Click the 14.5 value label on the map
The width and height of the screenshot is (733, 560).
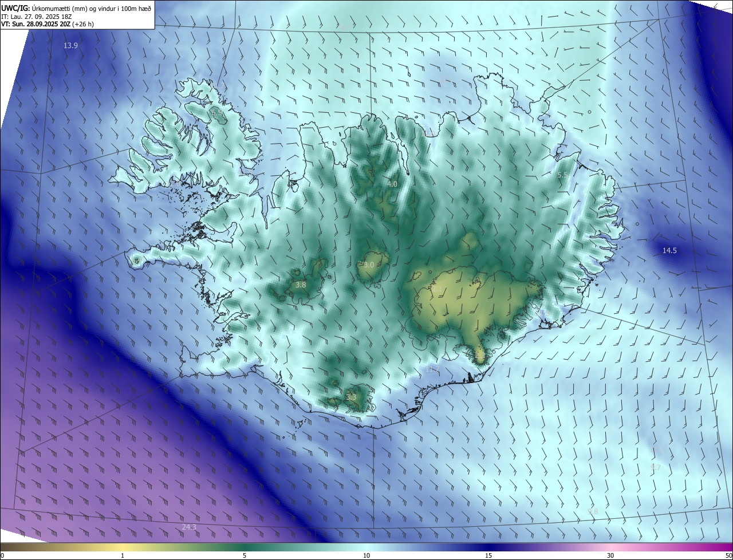pos(669,250)
